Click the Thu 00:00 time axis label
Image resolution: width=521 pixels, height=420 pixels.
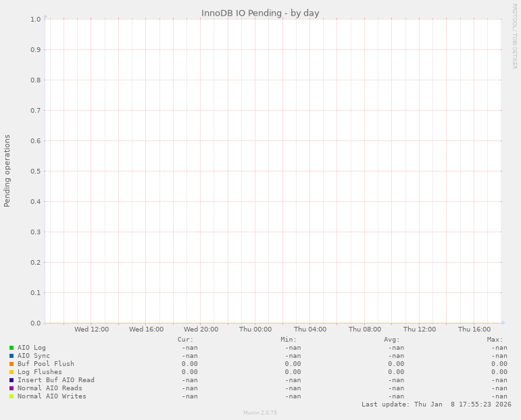[255, 330]
